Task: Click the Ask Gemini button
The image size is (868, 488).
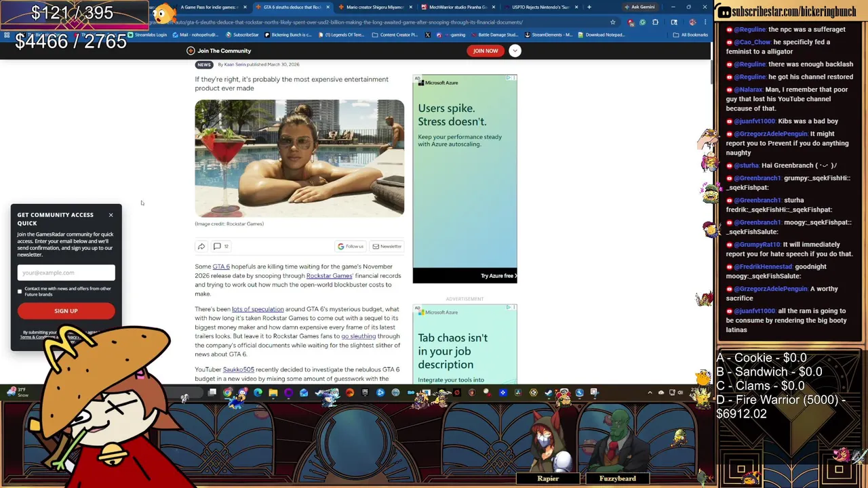Action: pos(639,7)
